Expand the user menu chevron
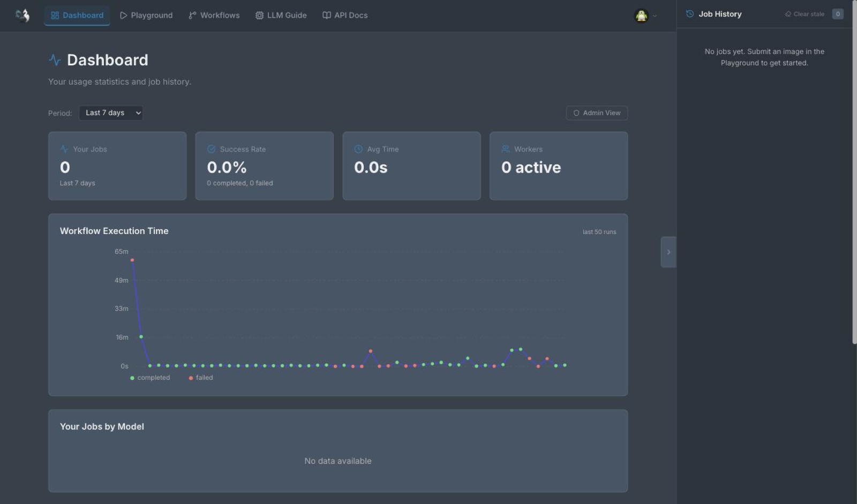857x504 pixels. click(x=655, y=16)
